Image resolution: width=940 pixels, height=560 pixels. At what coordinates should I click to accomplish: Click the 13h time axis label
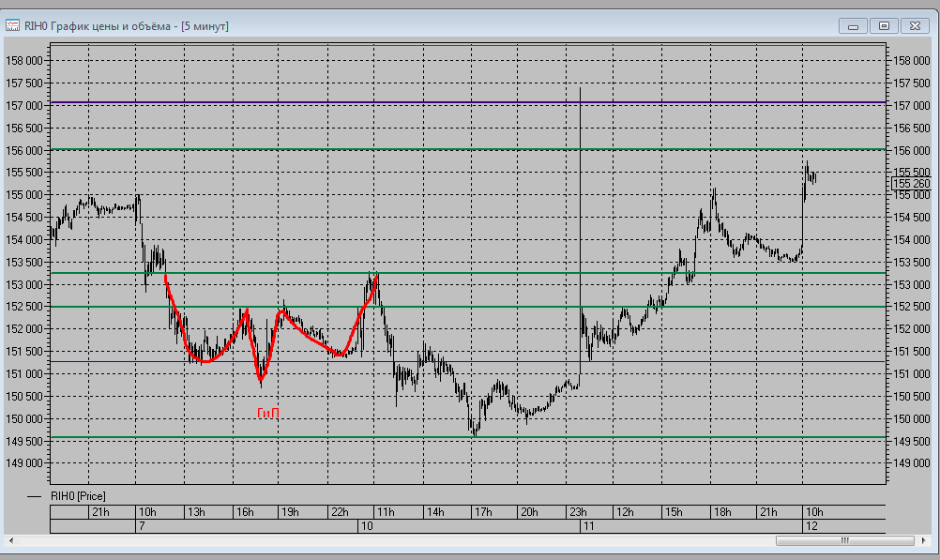(x=195, y=512)
